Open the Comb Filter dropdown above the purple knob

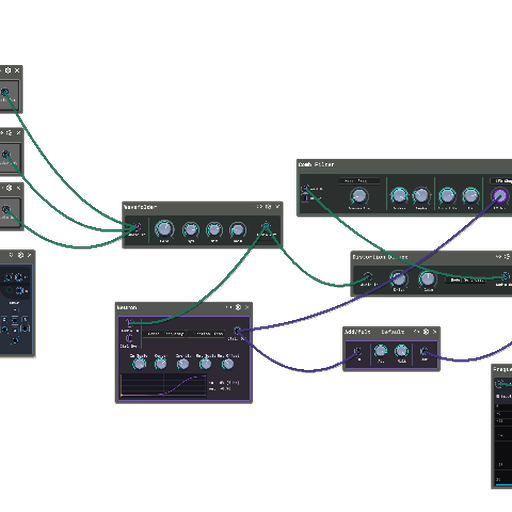(501, 181)
